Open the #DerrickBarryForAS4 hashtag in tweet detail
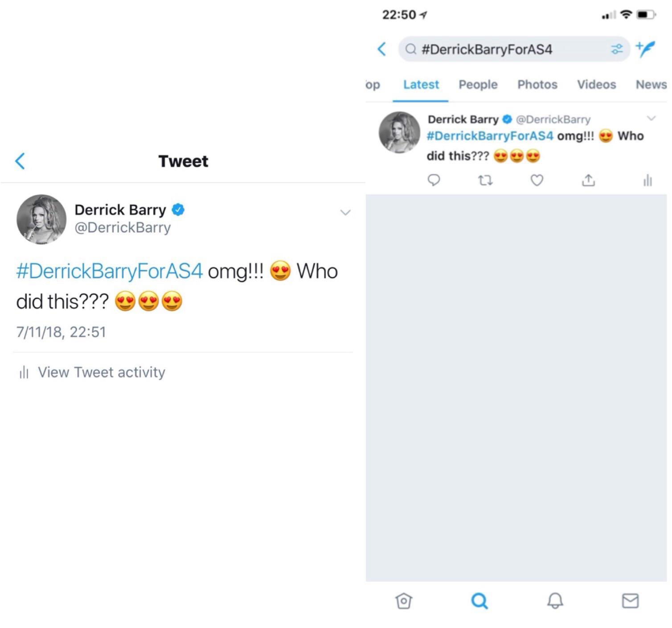This screenshot has height=628, width=672. [110, 271]
